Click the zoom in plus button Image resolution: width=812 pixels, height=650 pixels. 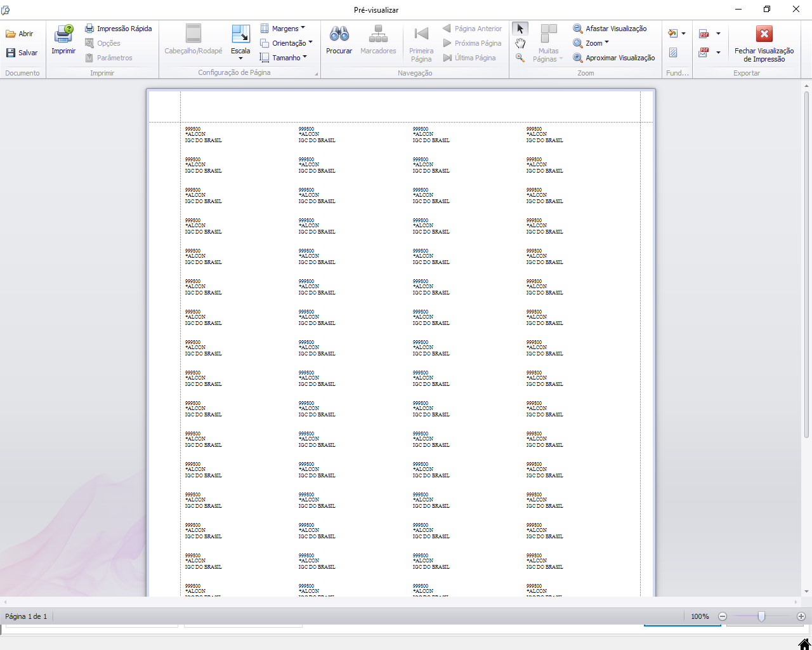(x=801, y=616)
